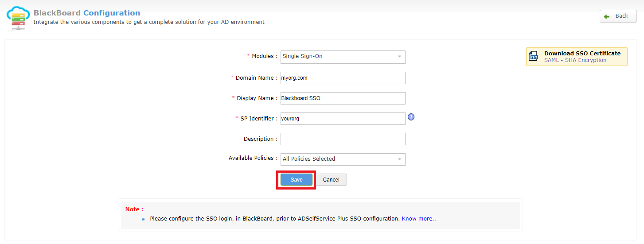Select the SP Identifier text box
This screenshot has height=244, width=644.
point(343,119)
